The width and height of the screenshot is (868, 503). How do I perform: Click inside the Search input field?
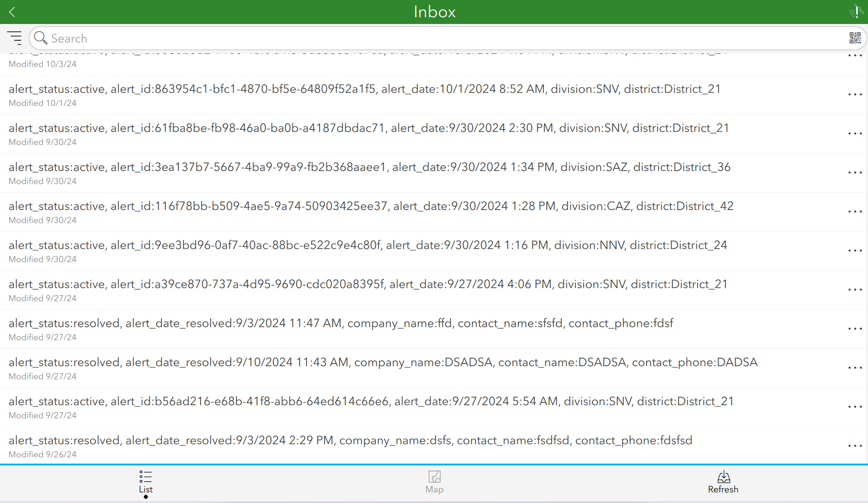coord(272,38)
